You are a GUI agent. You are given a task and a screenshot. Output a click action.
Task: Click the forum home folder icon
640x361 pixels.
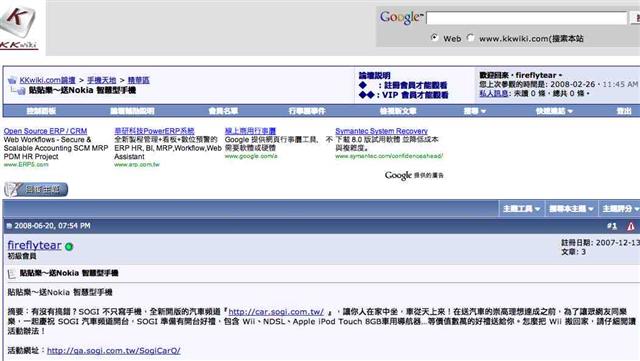[12, 80]
